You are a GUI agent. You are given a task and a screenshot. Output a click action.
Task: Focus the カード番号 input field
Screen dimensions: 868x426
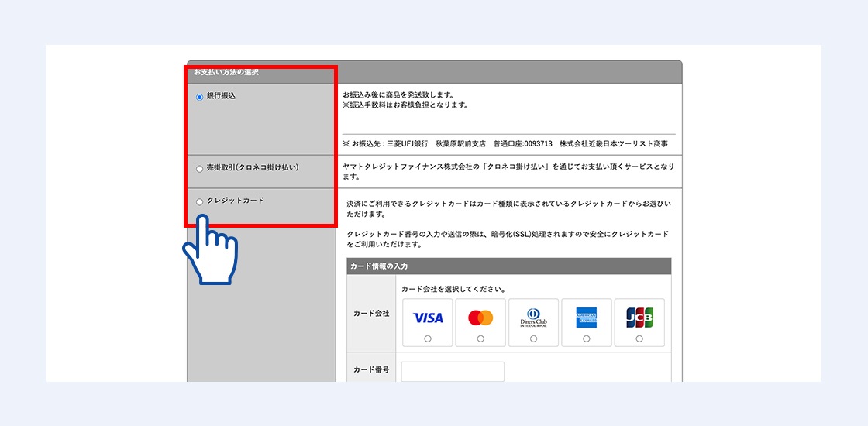click(453, 371)
